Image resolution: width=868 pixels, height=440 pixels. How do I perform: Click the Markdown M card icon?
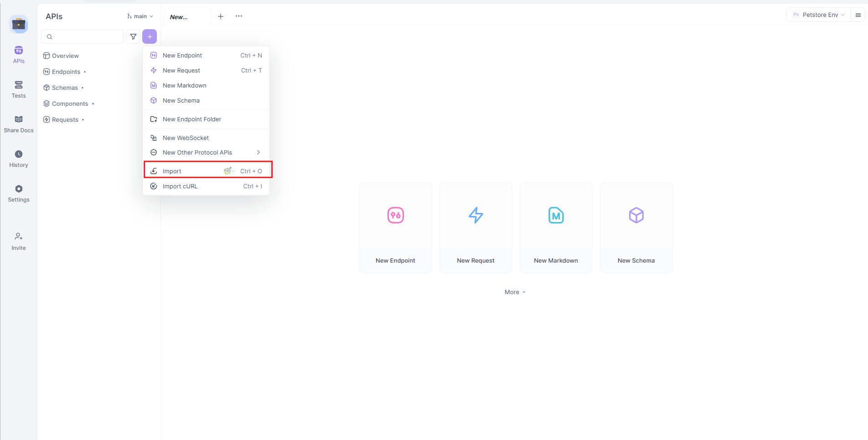pos(556,215)
